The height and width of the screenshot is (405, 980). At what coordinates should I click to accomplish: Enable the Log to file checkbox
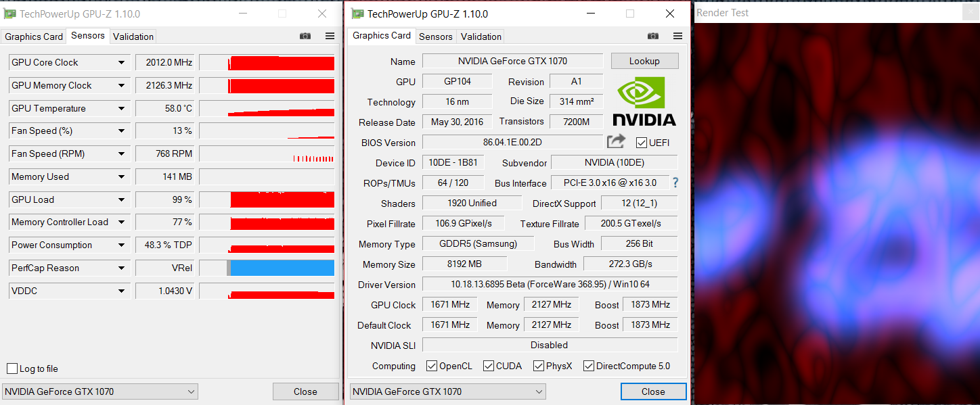tap(12, 368)
